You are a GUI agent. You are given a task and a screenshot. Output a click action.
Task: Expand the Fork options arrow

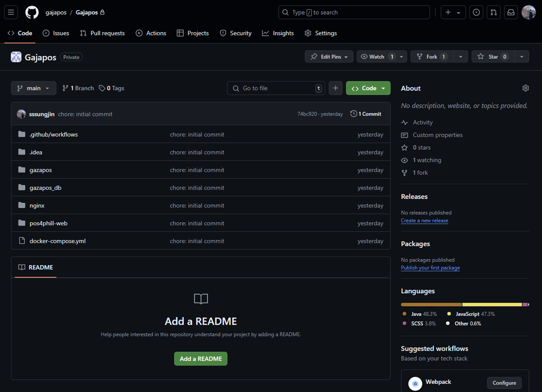[x=461, y=57]
